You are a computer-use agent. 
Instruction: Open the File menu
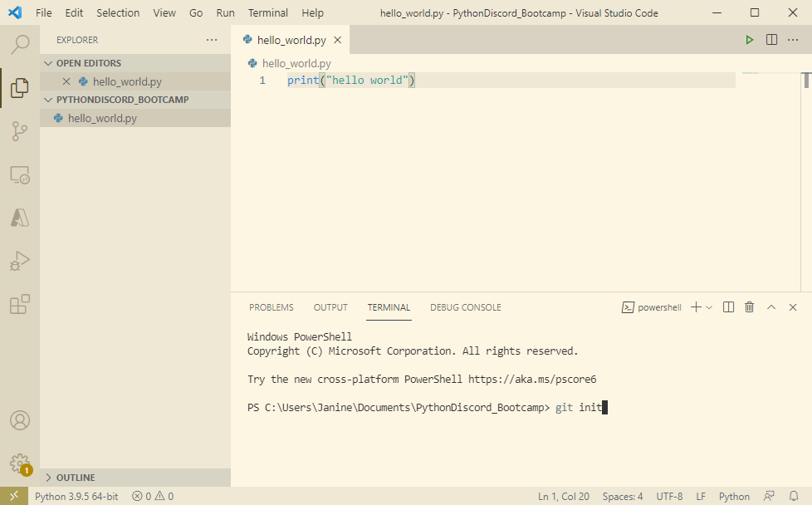(x=43, y=13)
